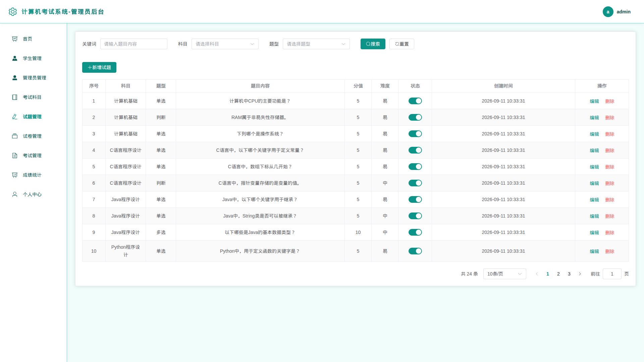This screenshot has width=644, height=362.
Task: Toggle status for Java继承 keyword row 7
Action: pyautogui.click(x=415, y=199)
